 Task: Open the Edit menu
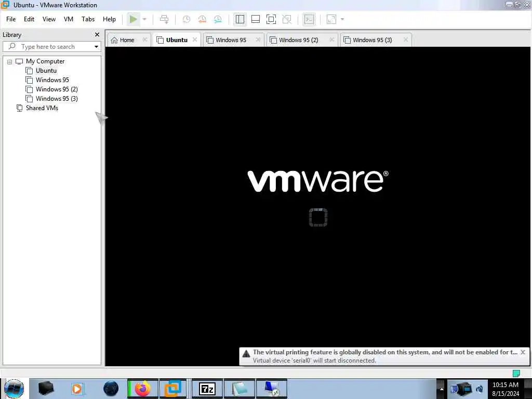[29, 19]
